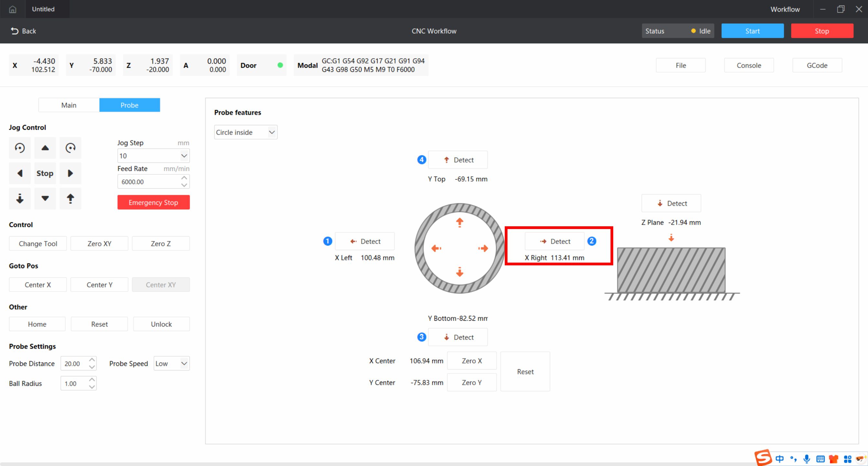The height and width of the screenshot is (466, 868).
Task: Open the Console panel
Action: pyautogui.click(x=749, y=65)
